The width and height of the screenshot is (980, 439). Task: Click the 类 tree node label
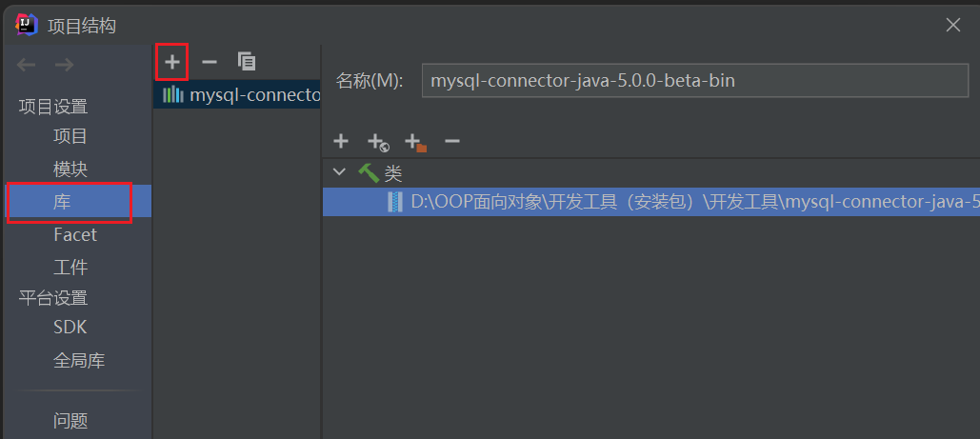(x=393, y=173)
